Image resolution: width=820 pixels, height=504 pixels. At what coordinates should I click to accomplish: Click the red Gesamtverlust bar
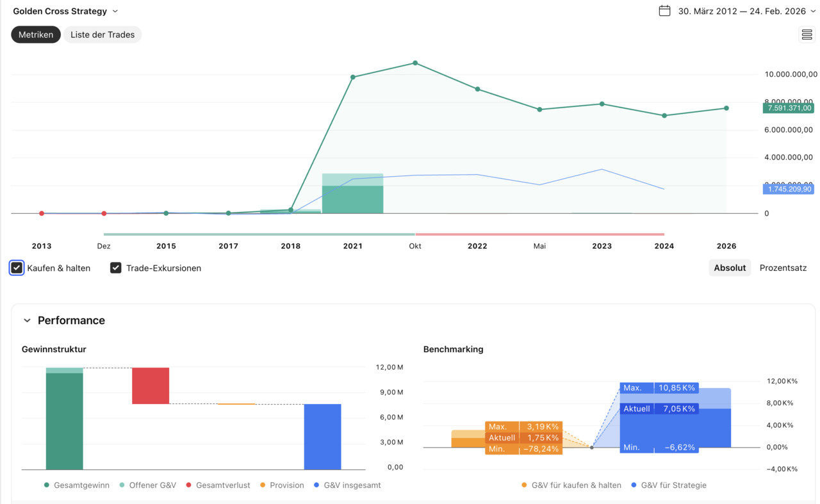click(151, 386)
